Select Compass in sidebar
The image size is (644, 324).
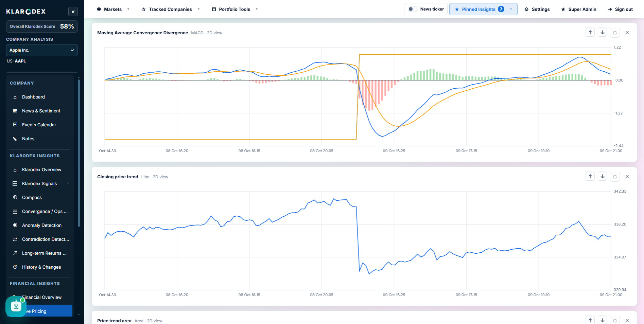coord(40,198)
